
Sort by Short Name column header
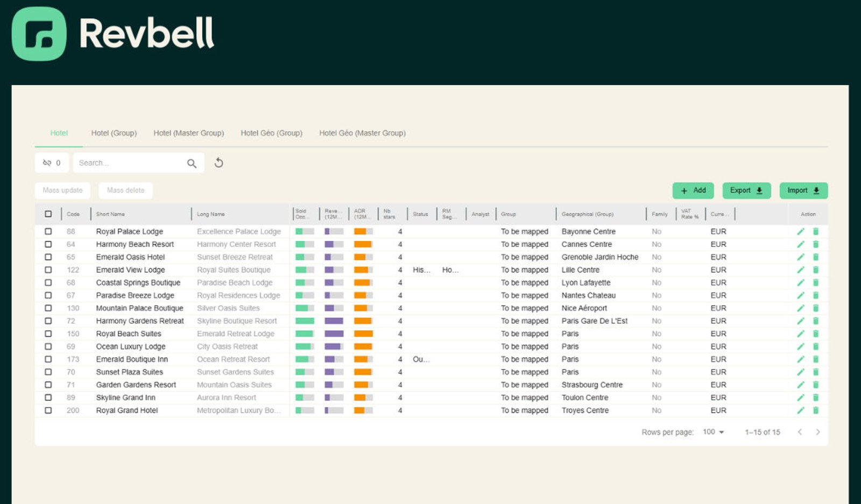[110, 214]
